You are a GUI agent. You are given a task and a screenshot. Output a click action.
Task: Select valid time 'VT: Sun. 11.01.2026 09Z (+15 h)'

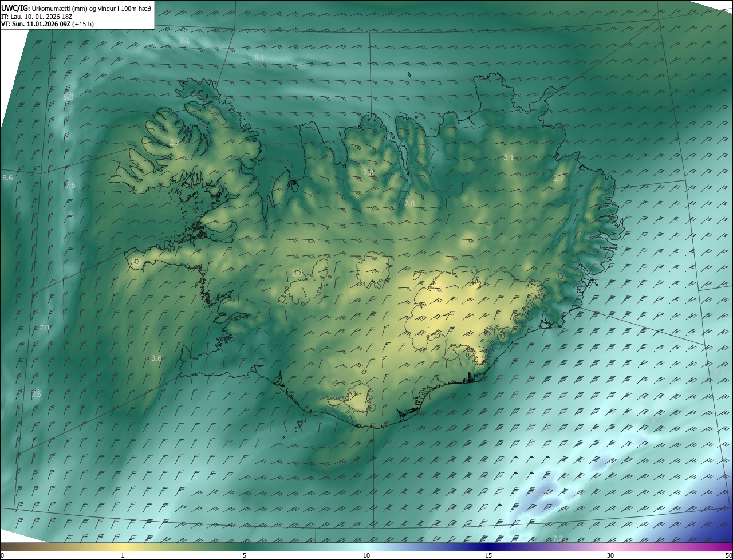tap(48, 24)
